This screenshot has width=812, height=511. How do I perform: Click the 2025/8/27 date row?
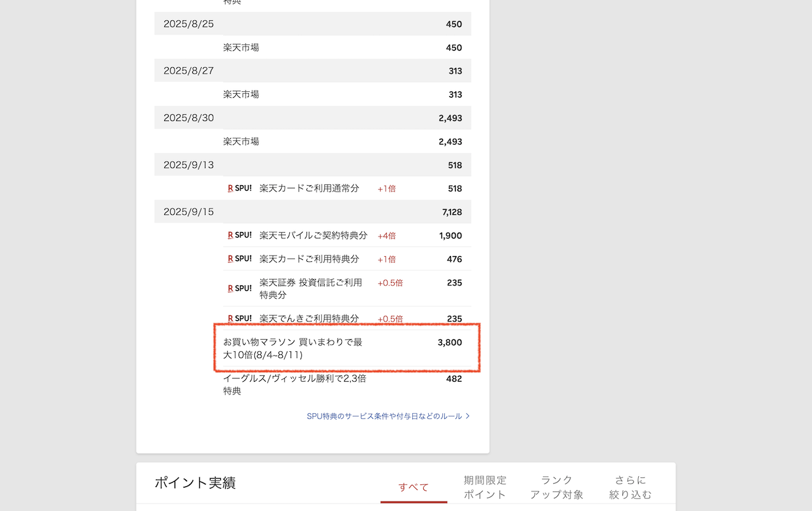coord(313,71)
